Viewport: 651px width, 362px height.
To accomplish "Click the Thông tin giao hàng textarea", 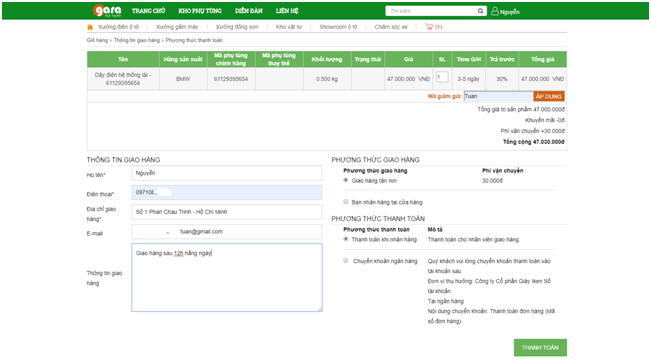I will coord(227,277).
